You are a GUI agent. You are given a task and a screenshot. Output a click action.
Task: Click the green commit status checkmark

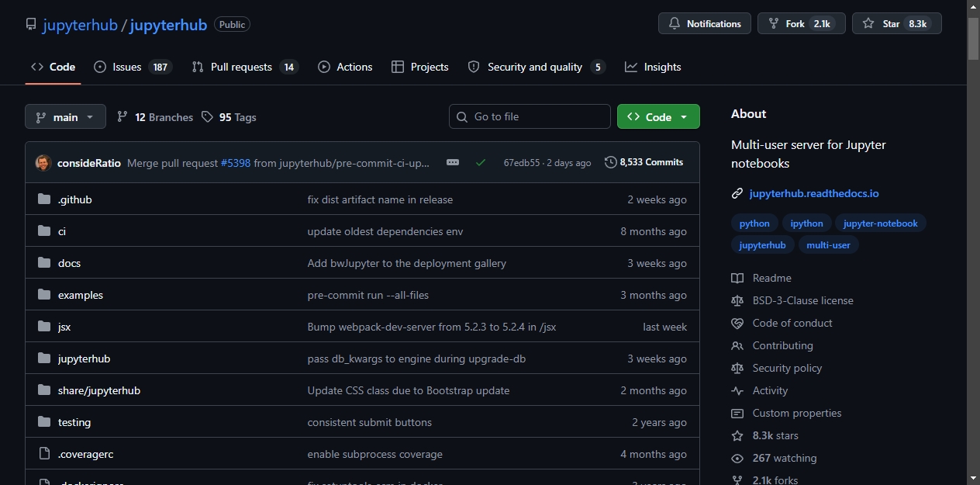pos(481,162)
